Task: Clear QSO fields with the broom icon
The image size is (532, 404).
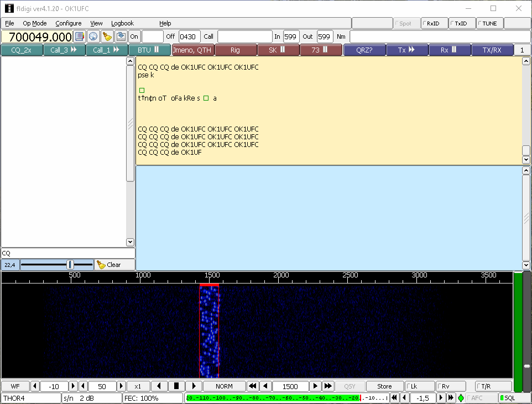Action: (107, 36)
